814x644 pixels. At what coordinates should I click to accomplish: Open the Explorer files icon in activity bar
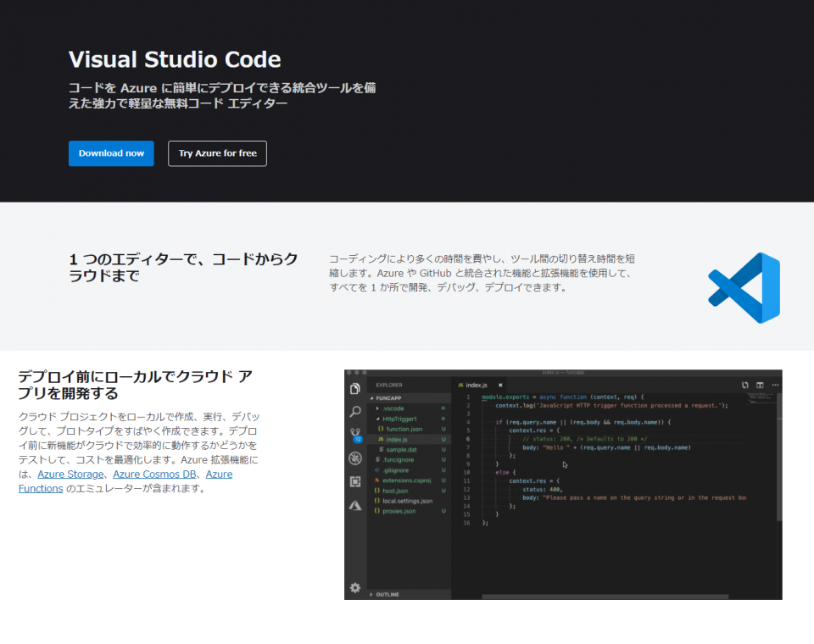tap(355, 388)
